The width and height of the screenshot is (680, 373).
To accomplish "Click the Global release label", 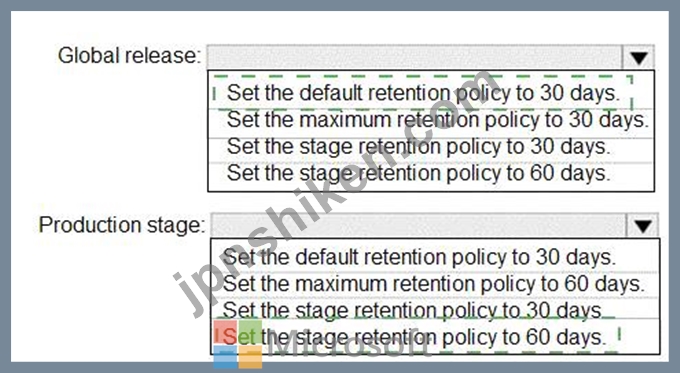I will pyautogui.click(x=130, y=56).
